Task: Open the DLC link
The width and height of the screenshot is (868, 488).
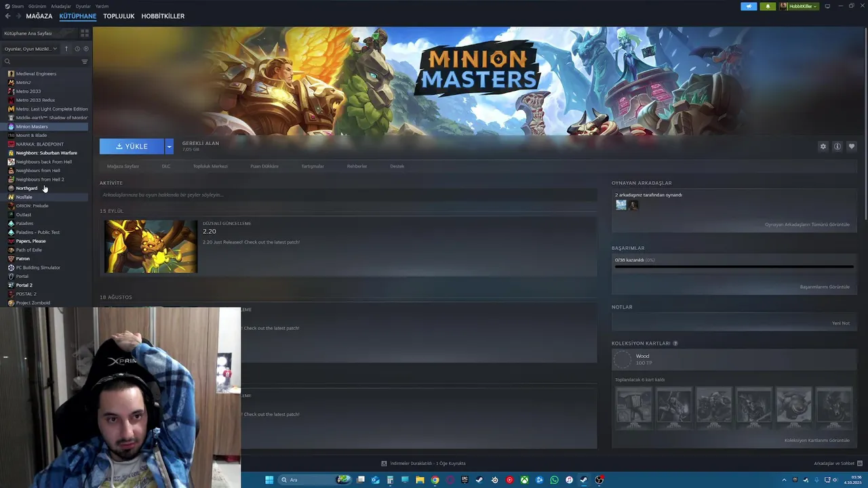Action: tap(166, 166)
